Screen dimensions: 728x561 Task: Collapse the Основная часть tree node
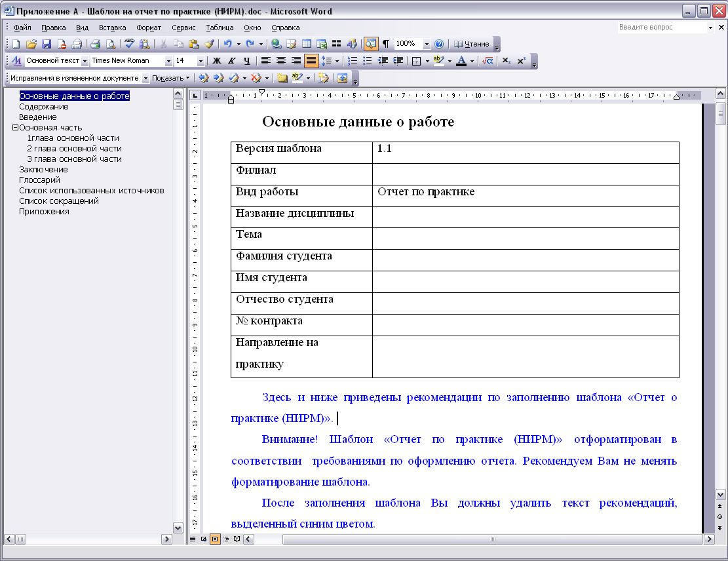[x=15, y=127]
